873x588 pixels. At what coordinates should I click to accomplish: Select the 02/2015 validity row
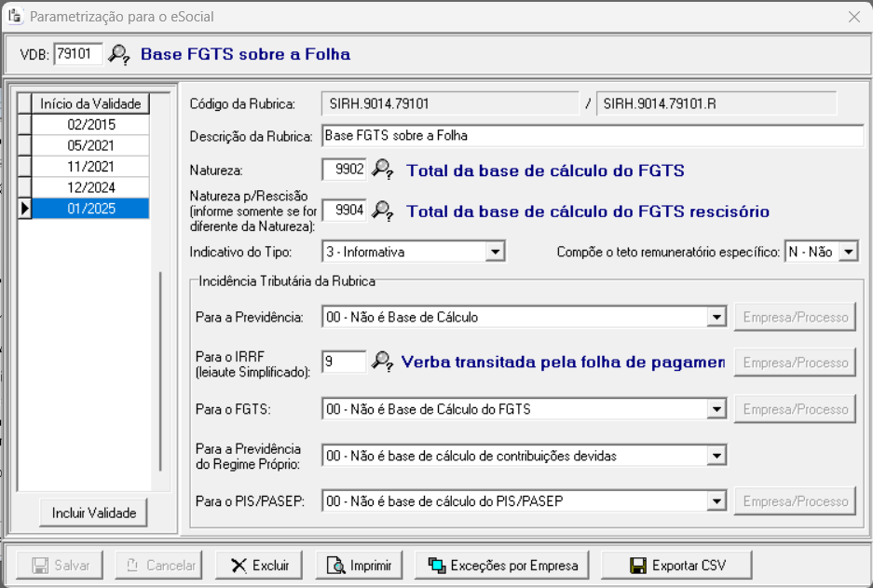(x=90, y=124)
